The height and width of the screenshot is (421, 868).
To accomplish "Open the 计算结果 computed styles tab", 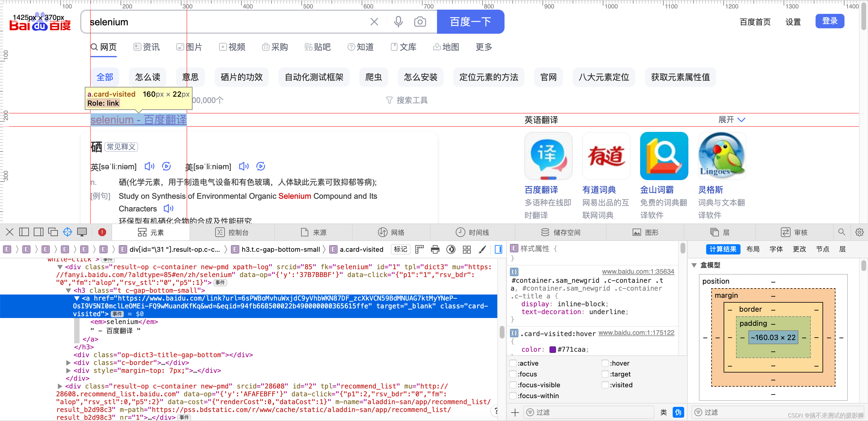I will coord(723,249).
